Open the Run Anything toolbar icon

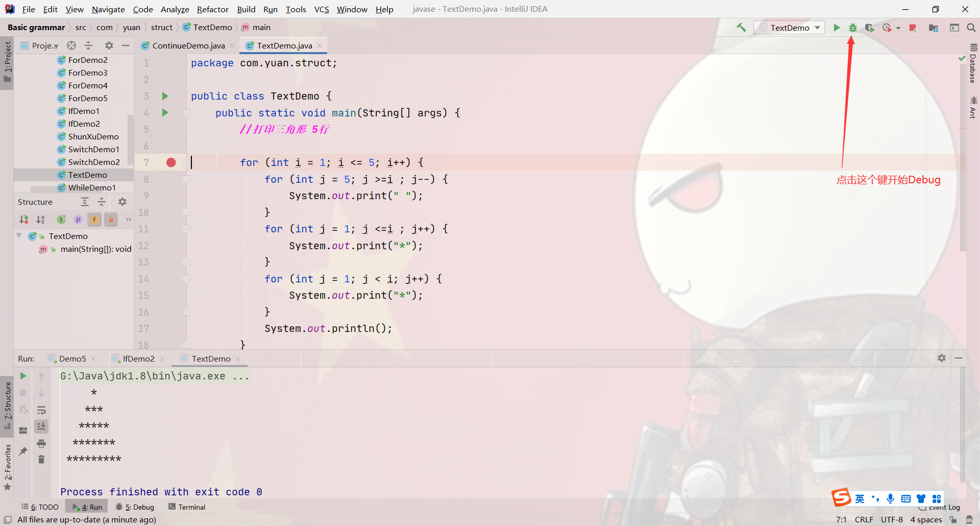954,28
